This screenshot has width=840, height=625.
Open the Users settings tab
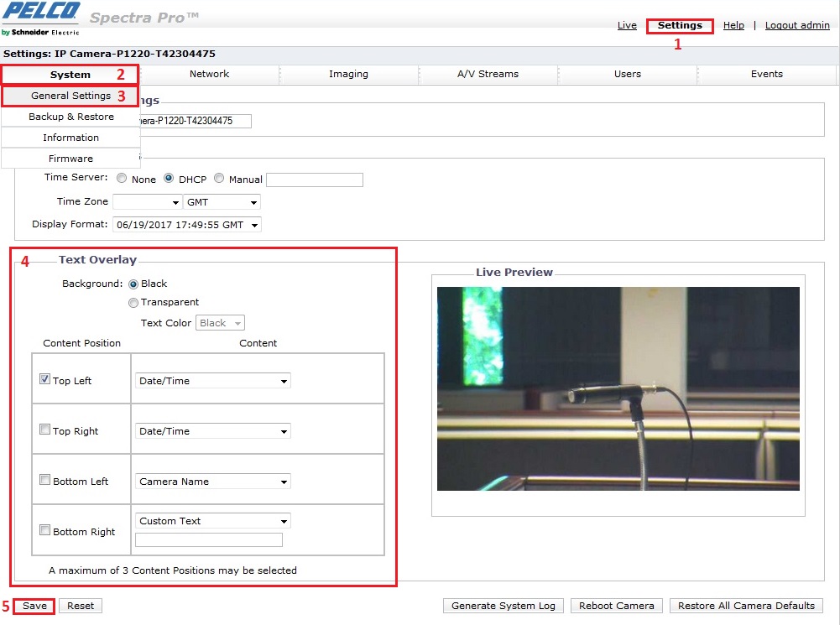pos(627,74)
